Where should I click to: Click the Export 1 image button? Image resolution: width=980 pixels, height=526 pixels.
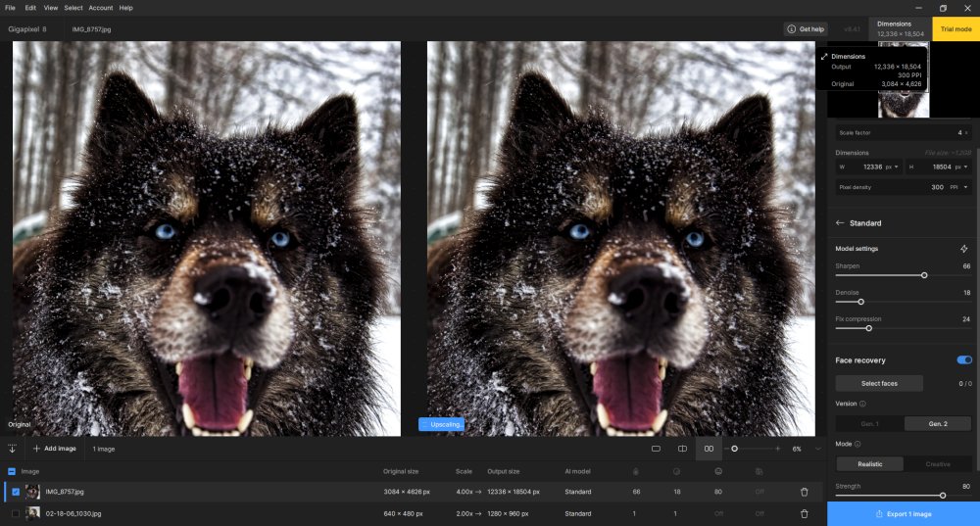903,513
